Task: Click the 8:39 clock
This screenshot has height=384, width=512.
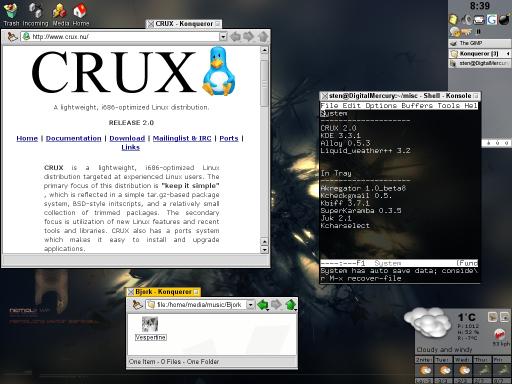Action: [x=480, y=6]
